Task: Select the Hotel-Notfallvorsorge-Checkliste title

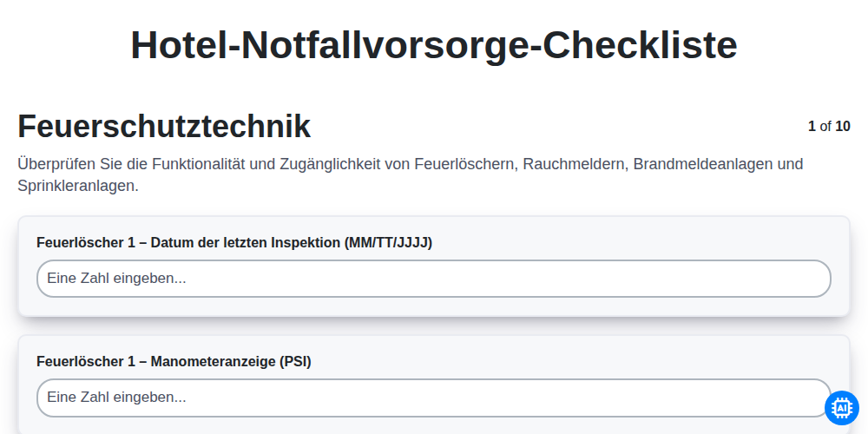Action: (x=434, y=45)
